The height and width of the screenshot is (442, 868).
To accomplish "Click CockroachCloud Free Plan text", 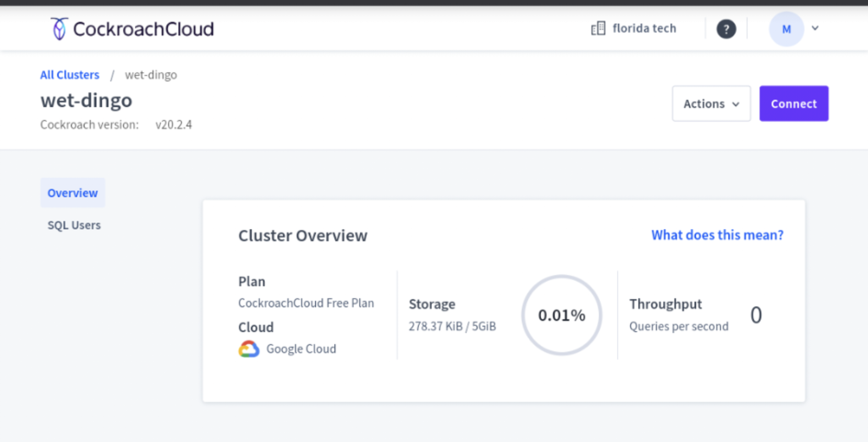I will click(x=306, y=303).
